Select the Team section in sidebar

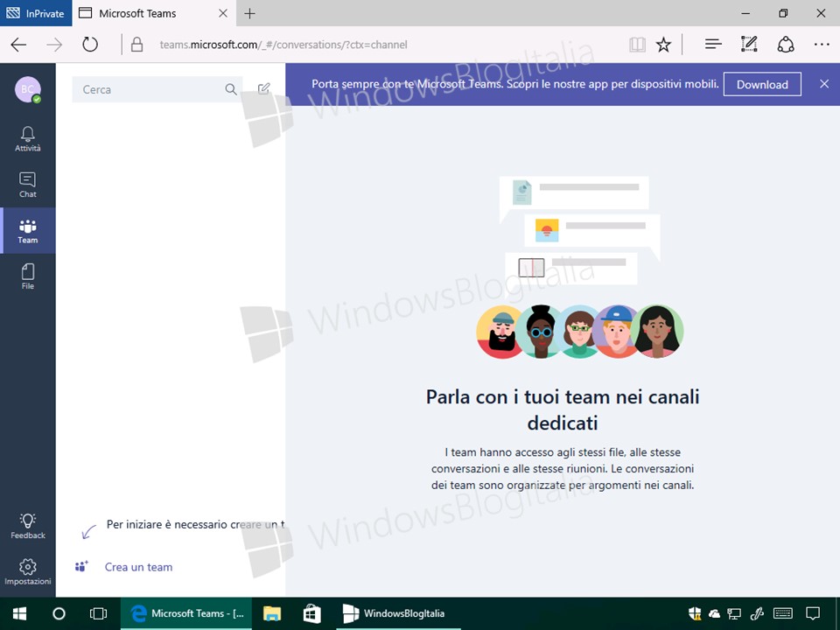28,231
